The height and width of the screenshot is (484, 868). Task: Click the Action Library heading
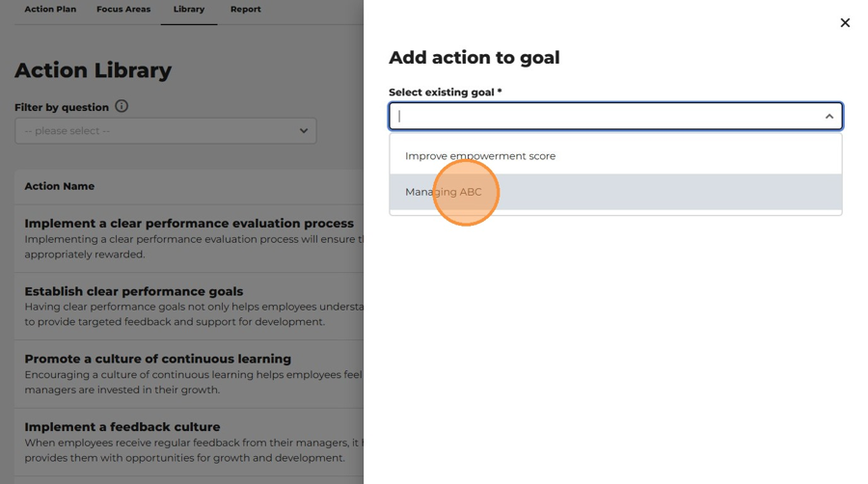click(x=93, y=70)
